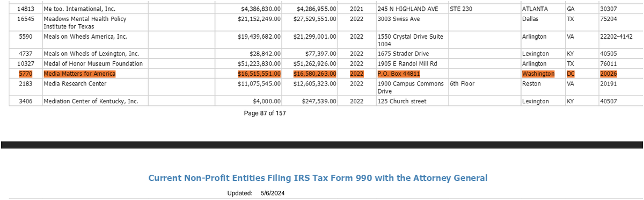This screenshot has width=644, height=200.
Task: Click ID 2183 cell
Action: click(x=26, y=83)
